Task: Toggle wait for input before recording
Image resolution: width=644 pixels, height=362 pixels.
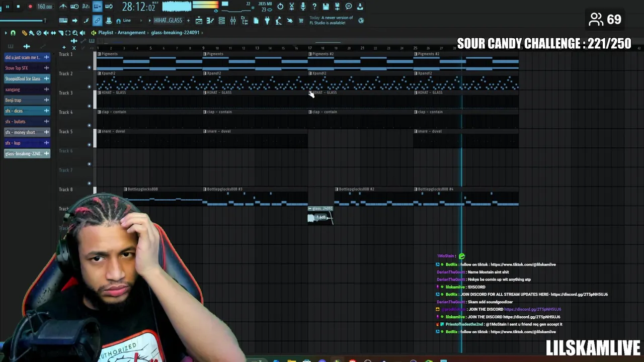Action: (74, 7)
